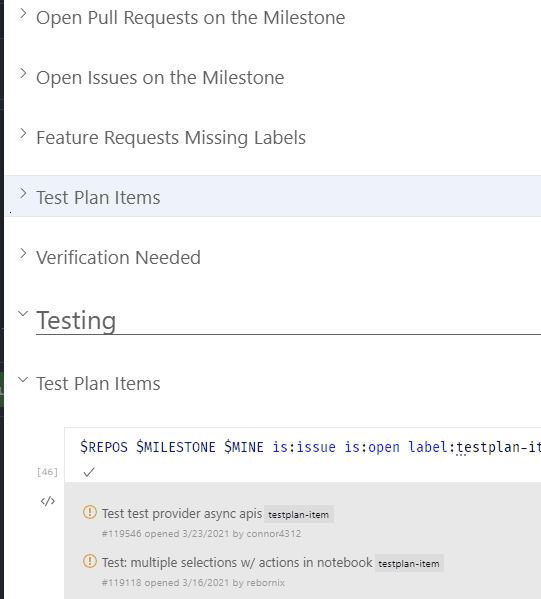The image size is (541, 599).
Task: Click the output code toggle icon
Action: 48,501
